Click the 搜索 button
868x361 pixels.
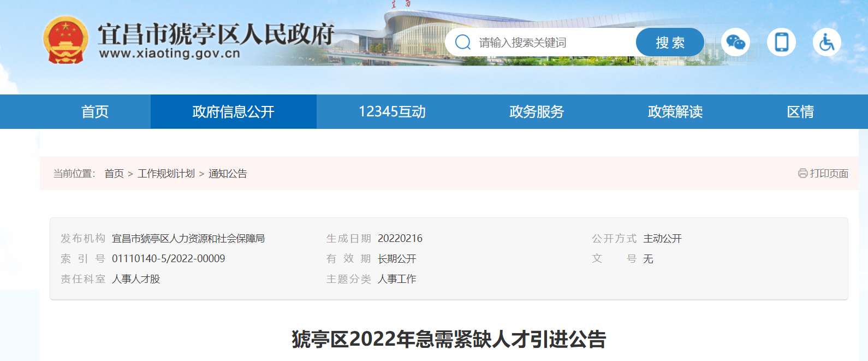670,42
